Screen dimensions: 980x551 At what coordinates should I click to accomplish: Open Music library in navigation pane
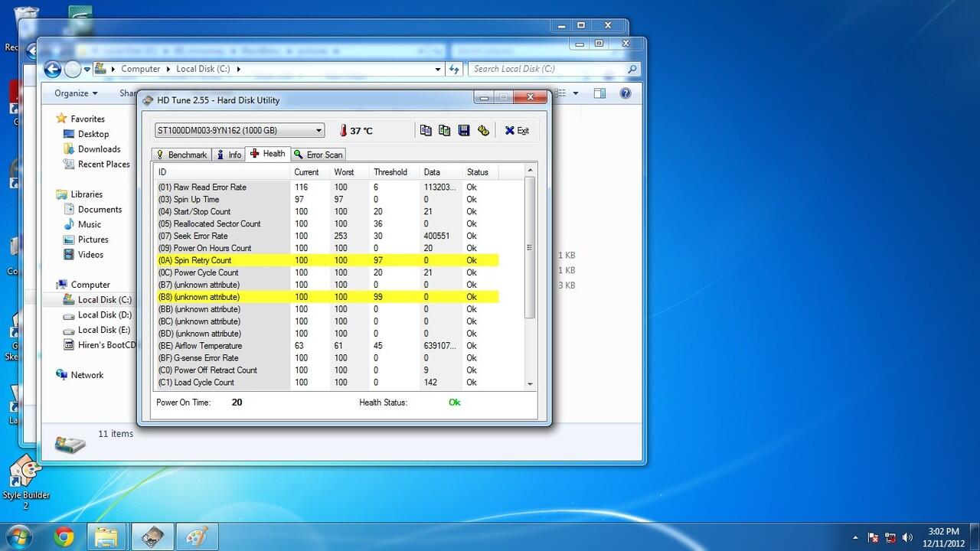(89, 224)
